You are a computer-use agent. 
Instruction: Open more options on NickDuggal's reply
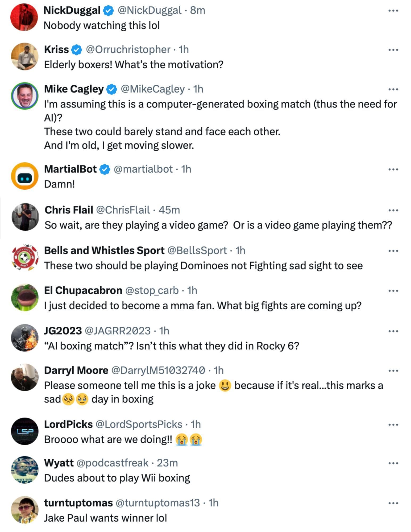393,10
